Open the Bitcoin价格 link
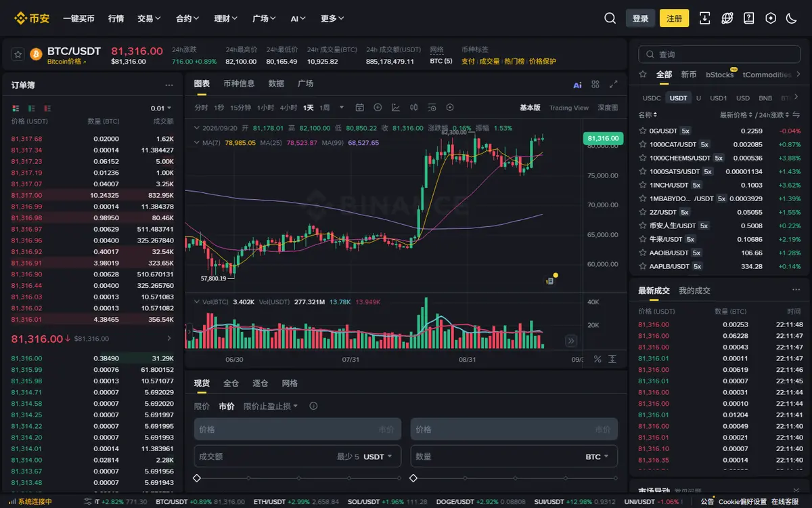This screenshot has width=812, height=508. click(67, 62)
